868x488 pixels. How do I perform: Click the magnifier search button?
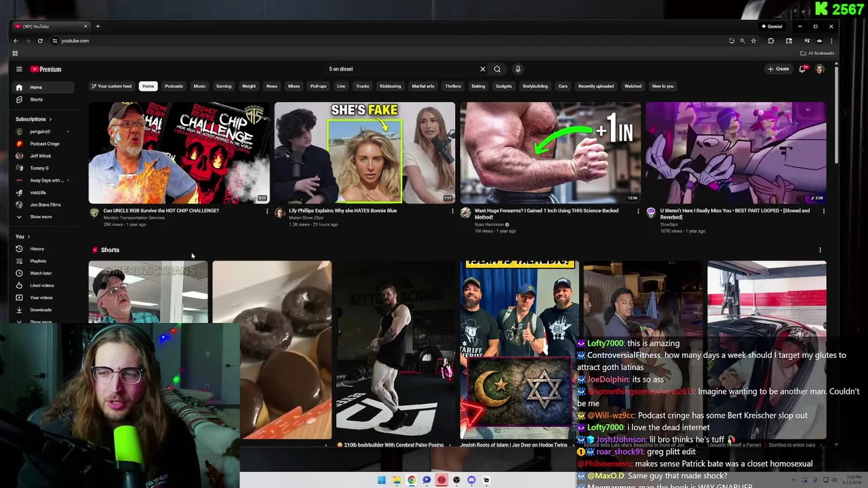(x=497, y=69)
